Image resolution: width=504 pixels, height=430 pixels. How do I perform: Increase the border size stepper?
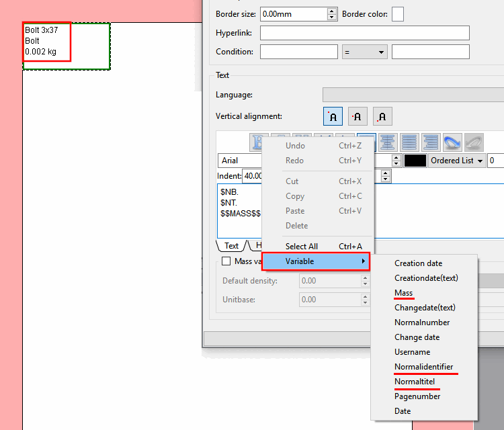pyautogui.click(x=332, y=11)
